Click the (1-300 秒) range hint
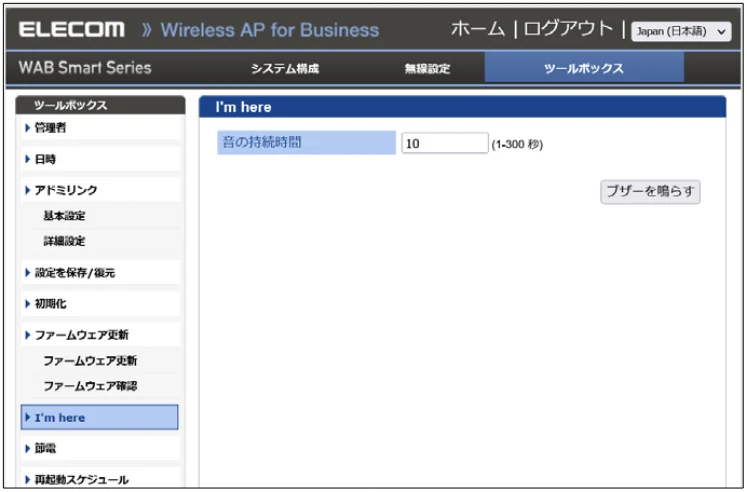The image size is (747, 492). [517, 144]
